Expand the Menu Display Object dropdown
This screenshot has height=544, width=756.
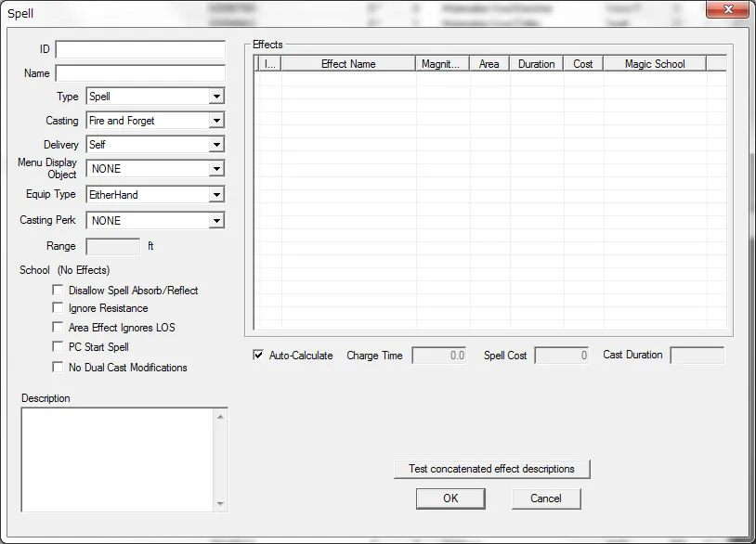pos(215,169)
